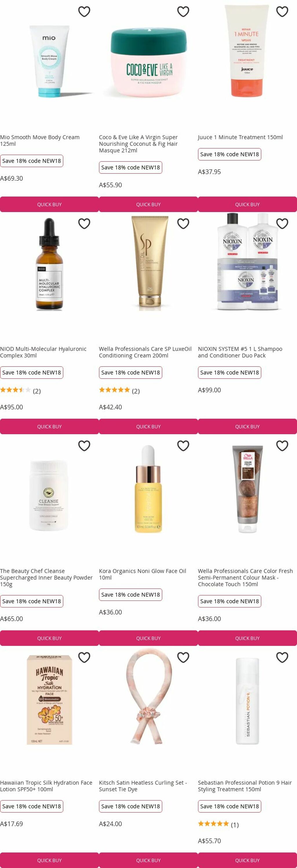The height and width of the screenshot is (868, 297).
Task: Save Juuce 1 Minute Treatment to wishlist
Action: click(282, 12)
